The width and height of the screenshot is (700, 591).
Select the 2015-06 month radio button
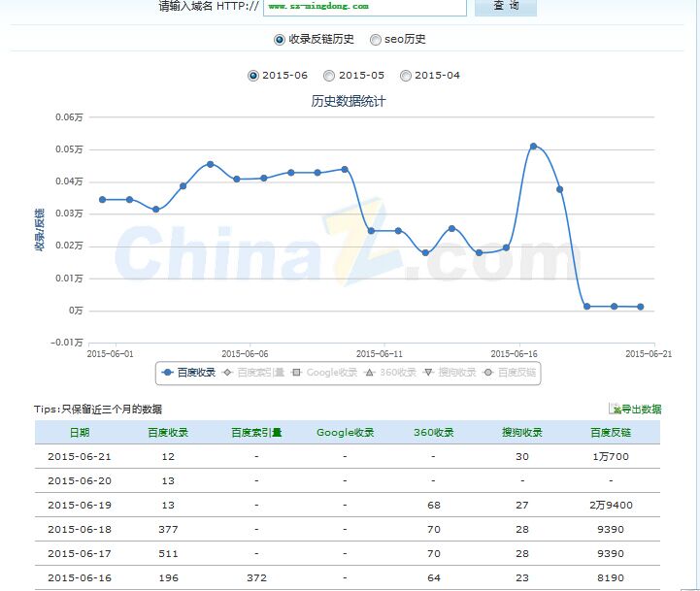[x=253, y=76]
